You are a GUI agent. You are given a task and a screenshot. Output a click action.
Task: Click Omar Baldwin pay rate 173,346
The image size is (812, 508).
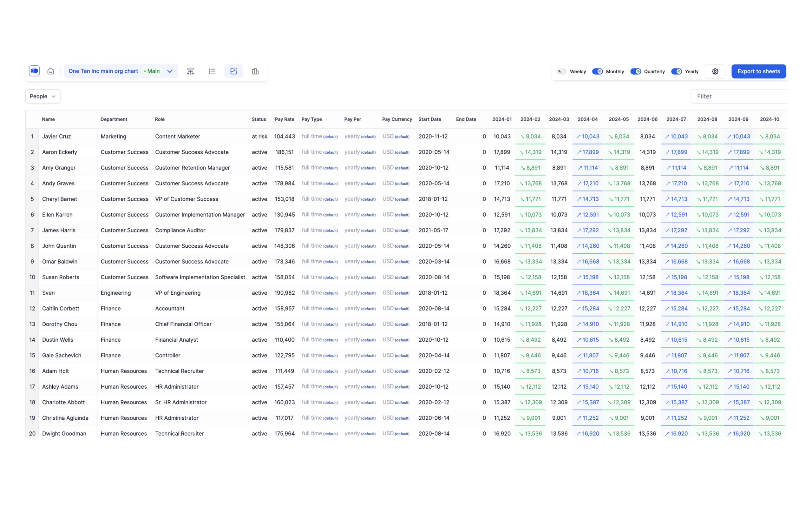coord(285,261)
